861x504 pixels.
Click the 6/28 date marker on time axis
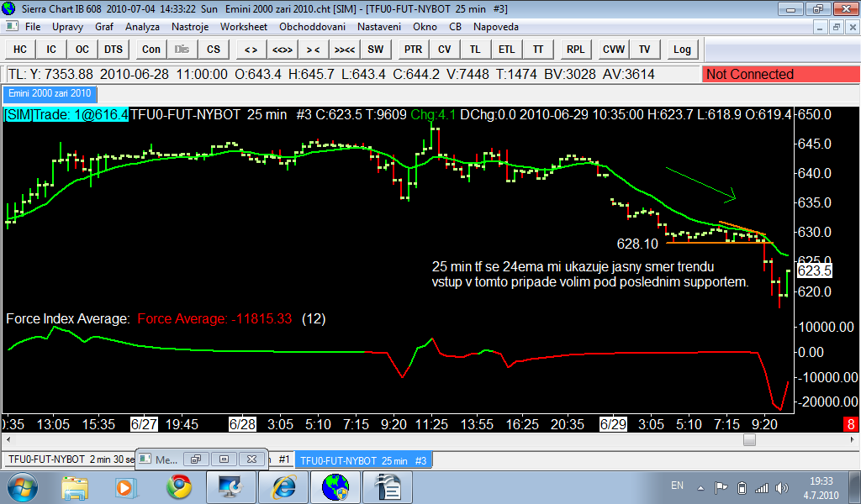pyautogui.click(x=242, y=424)
